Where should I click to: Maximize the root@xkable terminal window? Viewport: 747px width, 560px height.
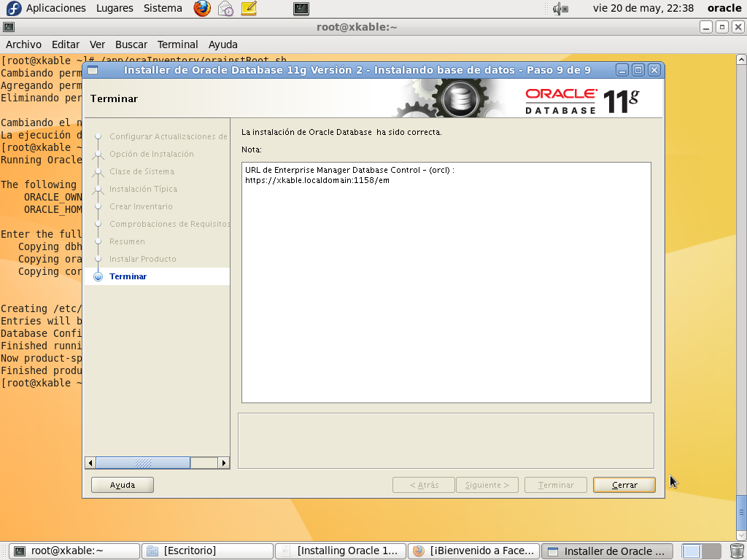click(x=721, y=27)
